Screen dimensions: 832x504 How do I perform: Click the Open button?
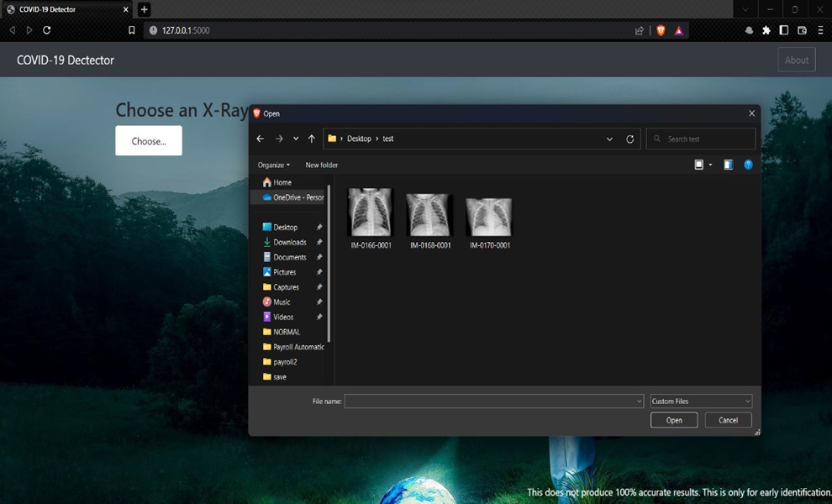pos(674,420)
